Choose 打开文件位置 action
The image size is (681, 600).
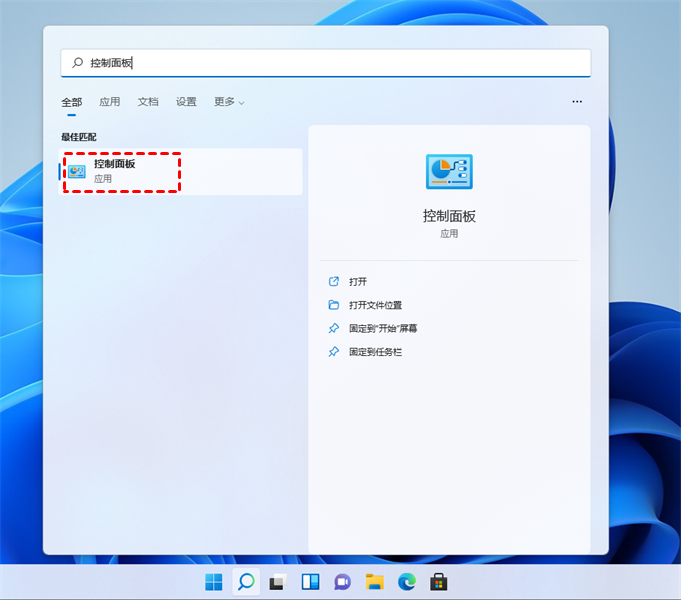(375, 305)
